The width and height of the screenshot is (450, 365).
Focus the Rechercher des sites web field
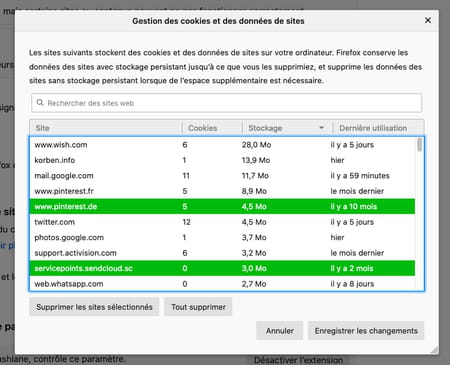[x=227, y=103]
